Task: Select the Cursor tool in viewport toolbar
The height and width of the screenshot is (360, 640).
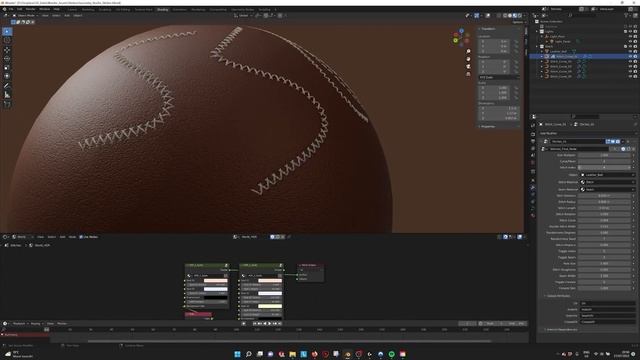Action: point(7,40)
